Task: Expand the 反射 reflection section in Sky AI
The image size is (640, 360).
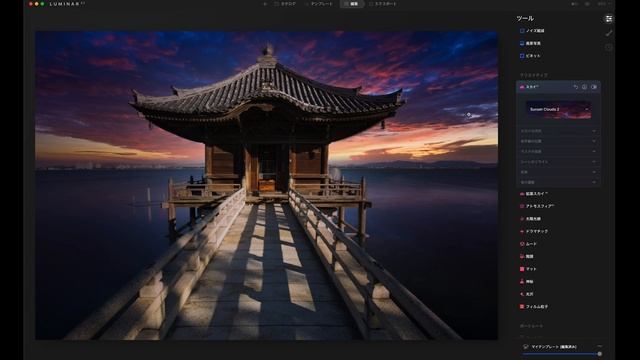Action: (558, 172)
